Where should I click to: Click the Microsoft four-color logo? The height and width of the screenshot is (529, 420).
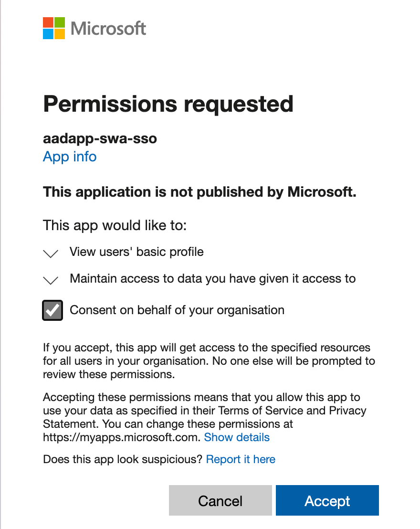(x=54, y=28)
